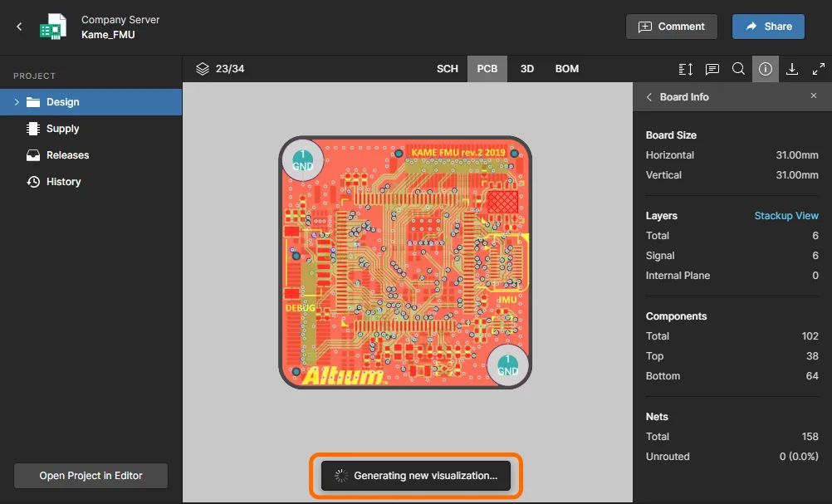Collapse Board Info with the back chevron

pos(649,97)
